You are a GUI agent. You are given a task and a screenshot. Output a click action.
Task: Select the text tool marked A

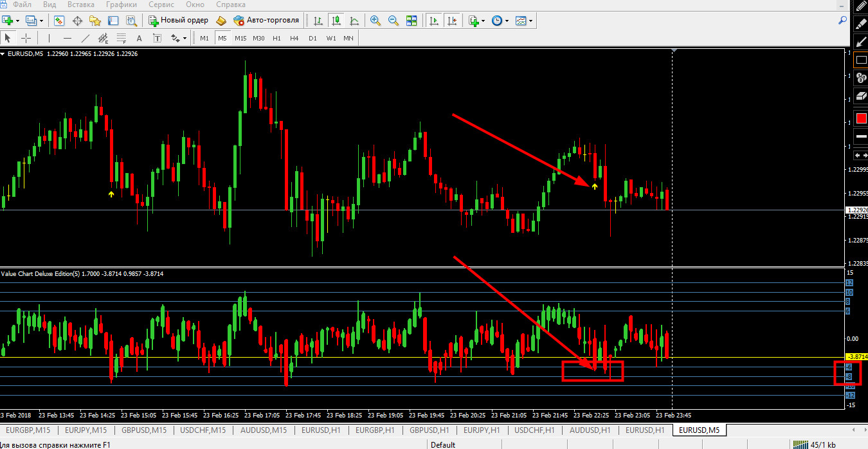tap(139, 38)
